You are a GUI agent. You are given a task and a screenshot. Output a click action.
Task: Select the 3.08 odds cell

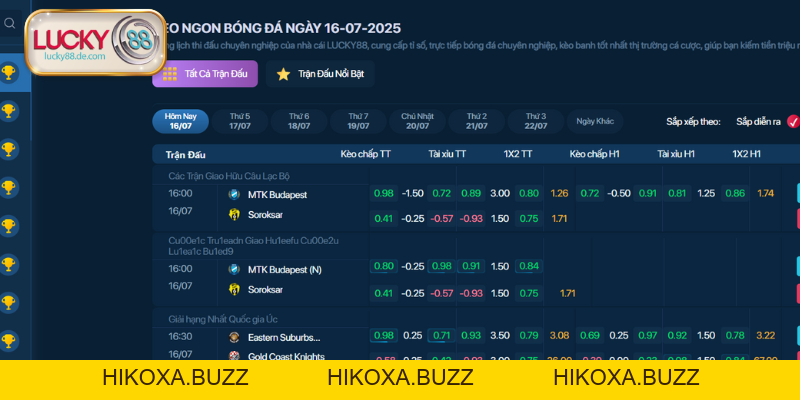(x=559, y=335)
